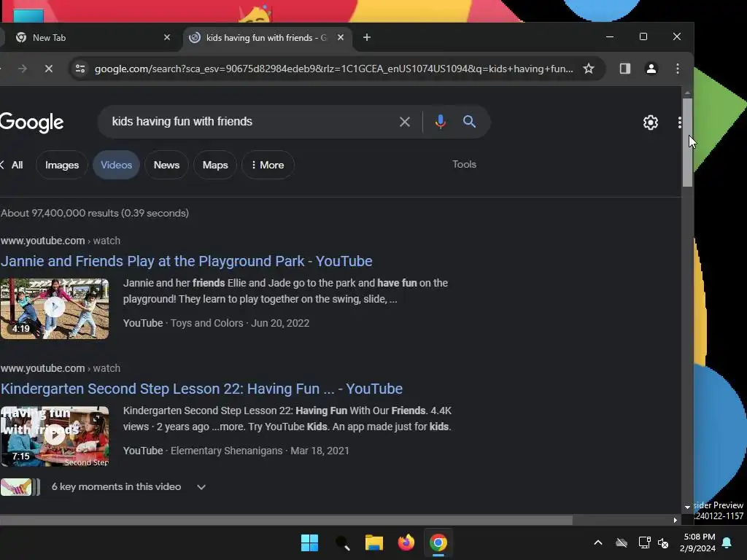
Task: Open the network tray icon
Action: click(644, 542)
